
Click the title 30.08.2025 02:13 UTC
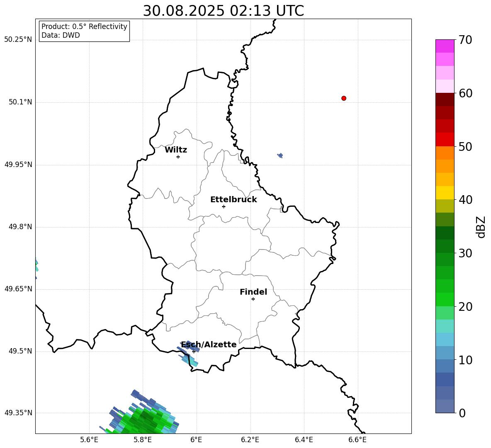point(223,11)
